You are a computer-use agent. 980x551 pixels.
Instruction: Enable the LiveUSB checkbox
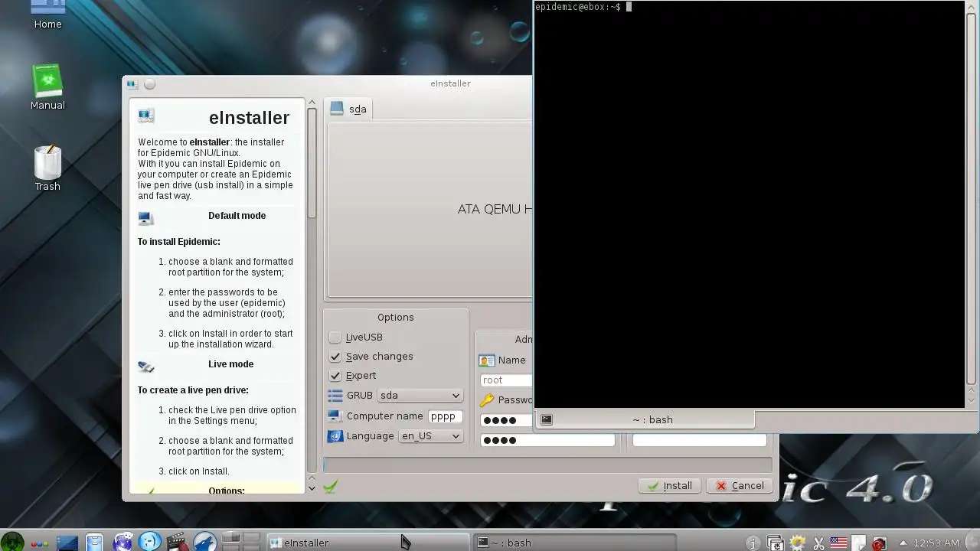coord(335,337)
